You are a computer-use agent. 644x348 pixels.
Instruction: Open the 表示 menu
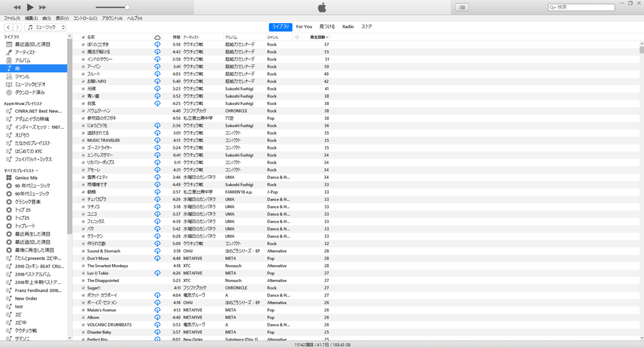[62, 18]
